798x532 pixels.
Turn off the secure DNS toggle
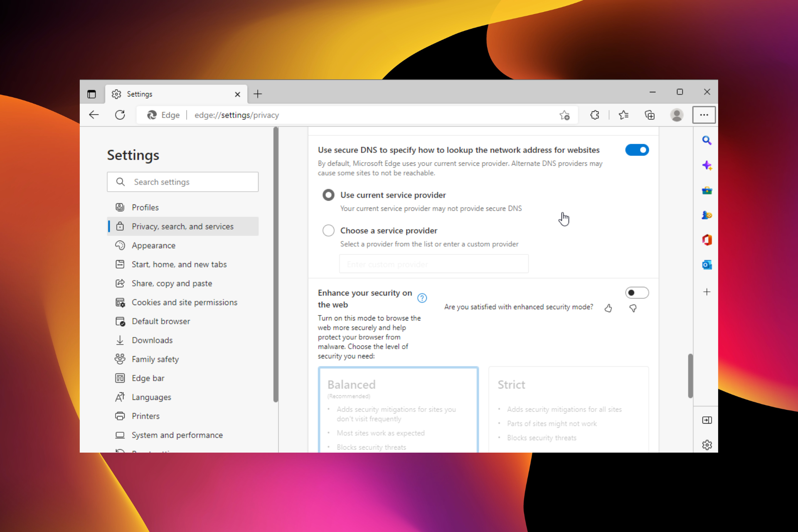tap(637, 150)
